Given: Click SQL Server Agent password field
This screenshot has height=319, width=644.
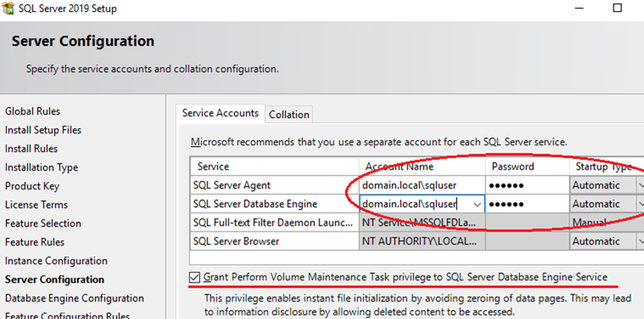Looking at the screenshot, I should 528,185.
